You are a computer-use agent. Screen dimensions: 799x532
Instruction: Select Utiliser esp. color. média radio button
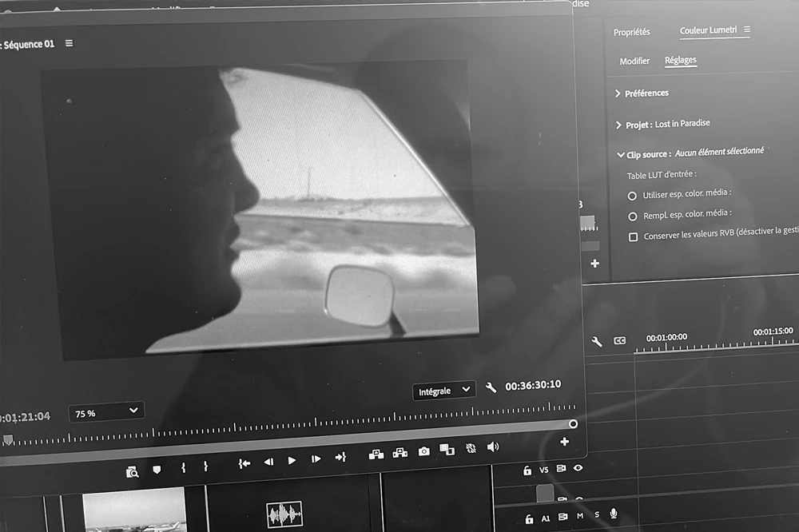click(632, 196)
